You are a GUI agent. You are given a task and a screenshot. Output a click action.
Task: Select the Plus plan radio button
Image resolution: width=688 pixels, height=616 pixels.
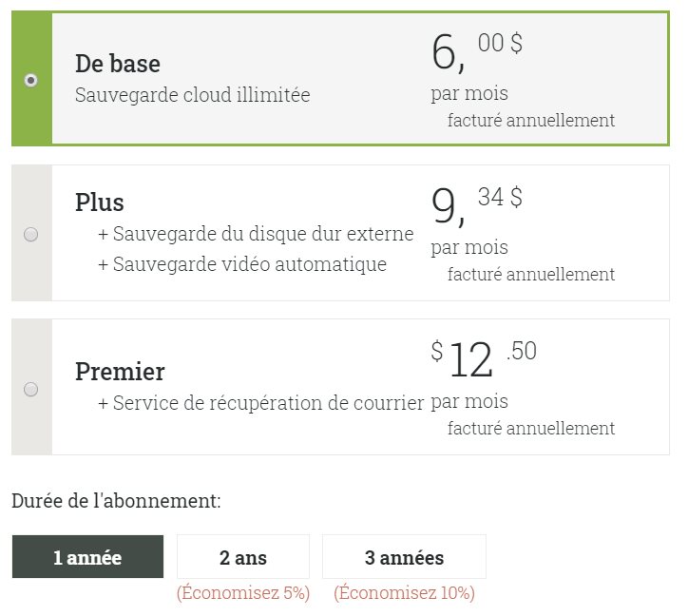[30, 235]
